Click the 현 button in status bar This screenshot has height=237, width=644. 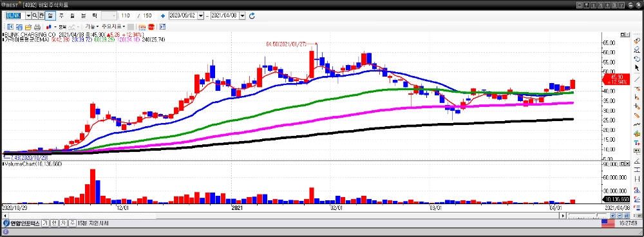tap(54, 223)
